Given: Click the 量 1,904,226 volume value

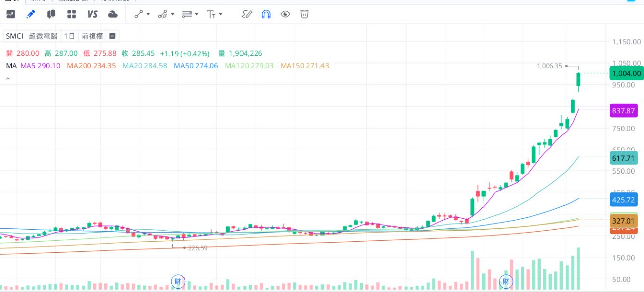Looking at the screenshot, I should coord(240,53).
